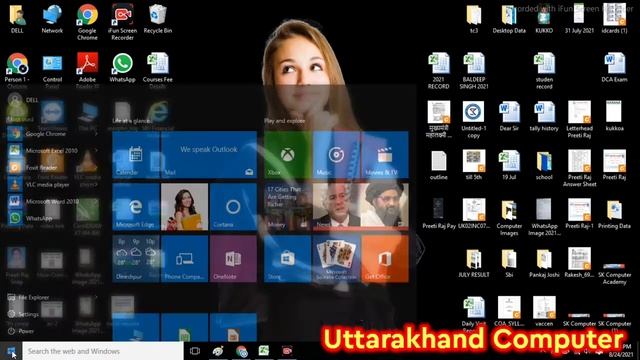
Task: Open the outline file
Action: (x=439, y=166)
